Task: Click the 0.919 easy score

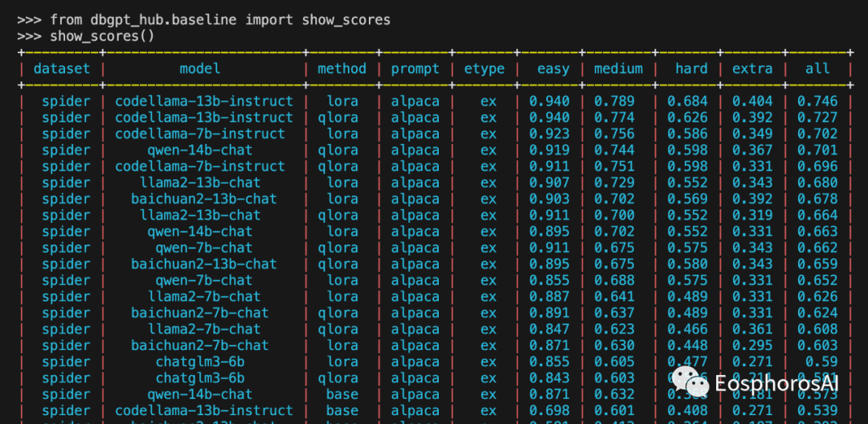Action: 549,150
